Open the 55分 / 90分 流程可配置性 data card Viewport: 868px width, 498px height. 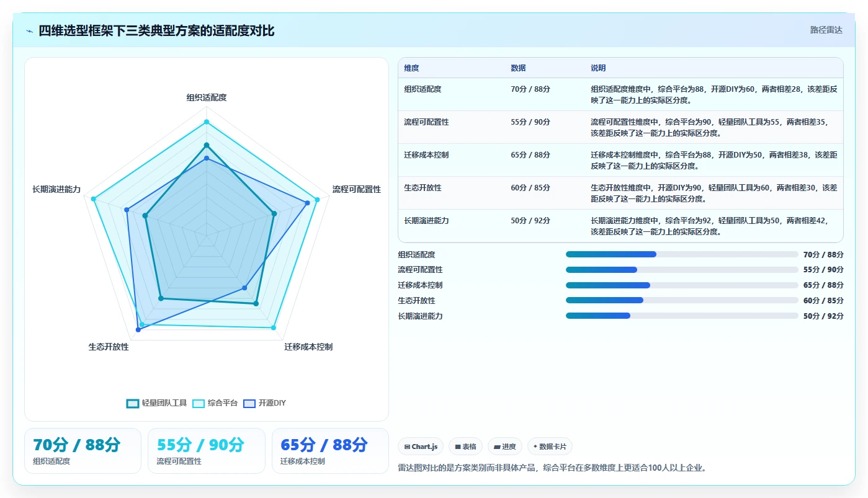click(x=207, y=451)
